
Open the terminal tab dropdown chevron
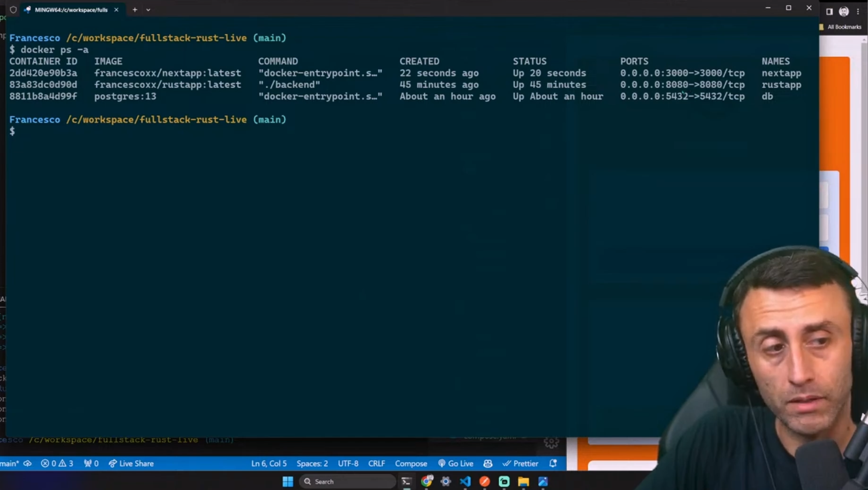click(x=148, y=10)
